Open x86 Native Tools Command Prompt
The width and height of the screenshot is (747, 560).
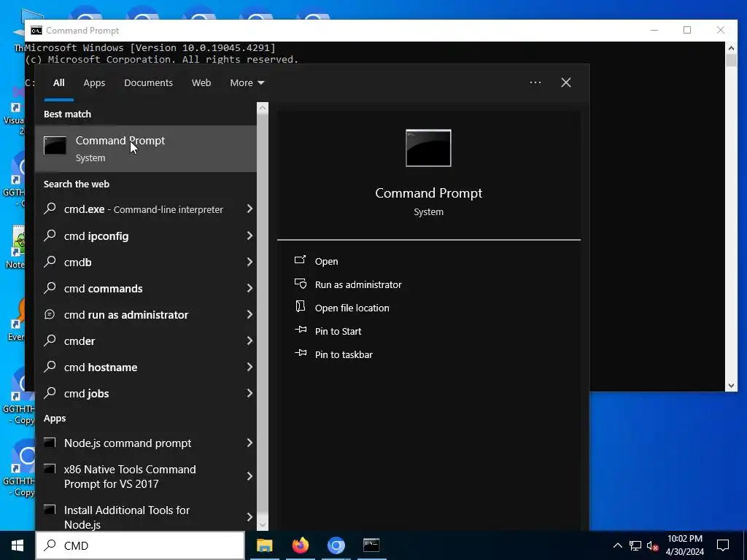[138, 476]
